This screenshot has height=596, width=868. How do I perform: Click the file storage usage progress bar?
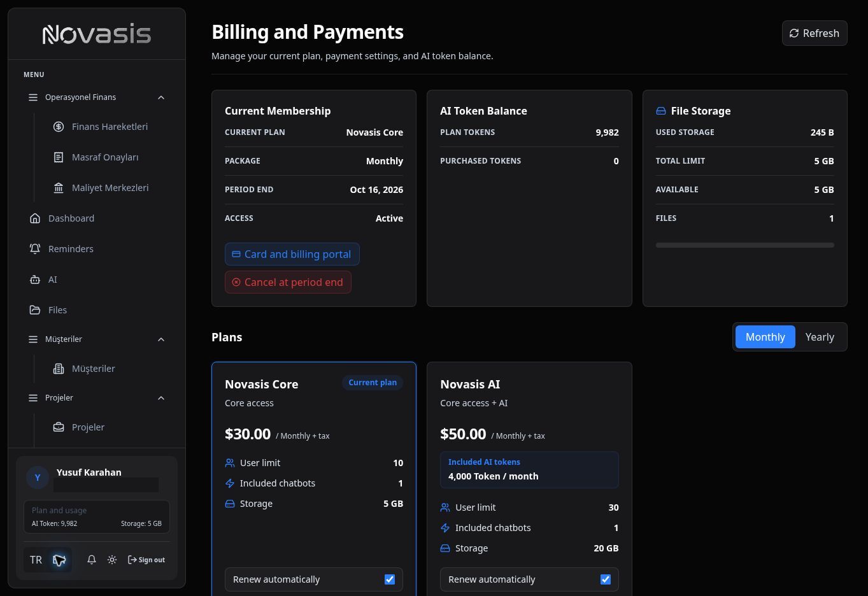click(745, 245)
